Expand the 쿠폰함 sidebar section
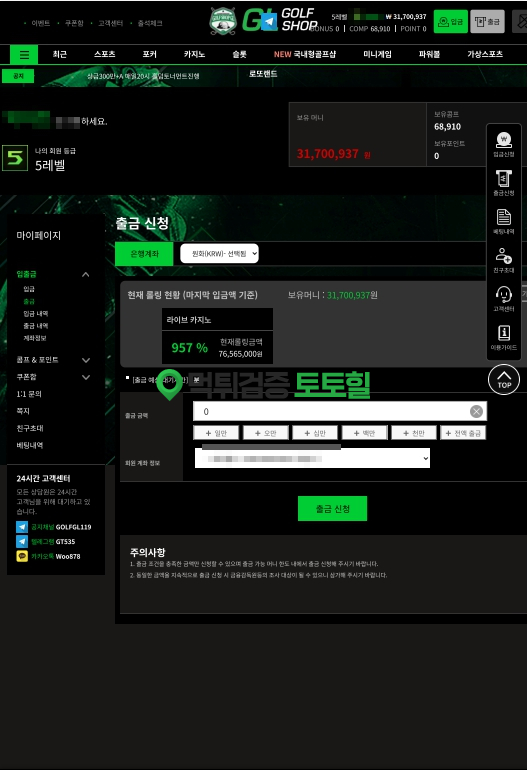 85,377
